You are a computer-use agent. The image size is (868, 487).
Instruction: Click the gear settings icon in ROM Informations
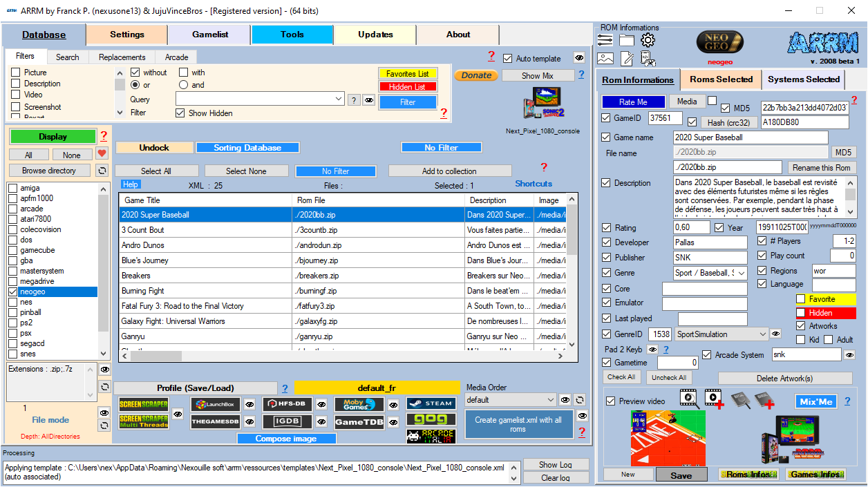point(648,41)
